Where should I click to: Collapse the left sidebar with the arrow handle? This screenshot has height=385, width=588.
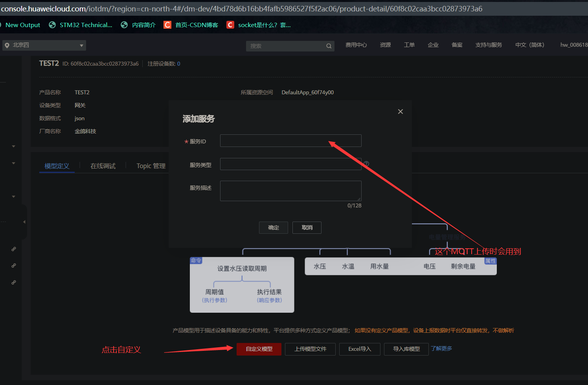24,222
